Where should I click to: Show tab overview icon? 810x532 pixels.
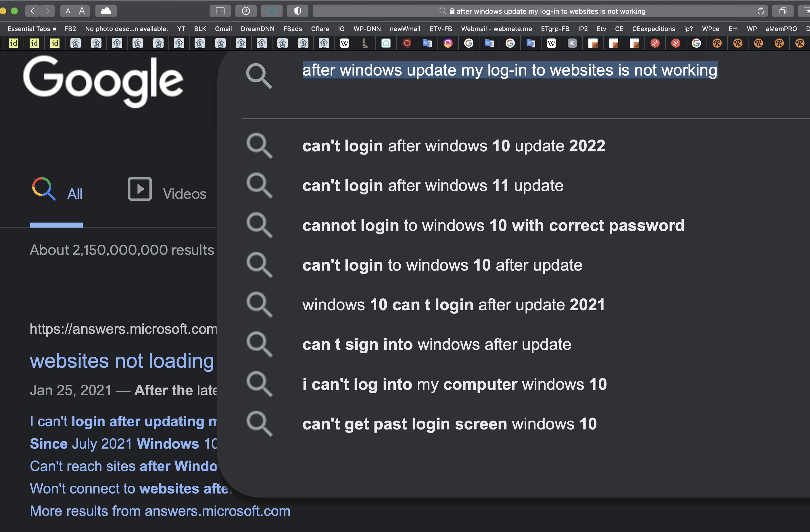(783, 11)
